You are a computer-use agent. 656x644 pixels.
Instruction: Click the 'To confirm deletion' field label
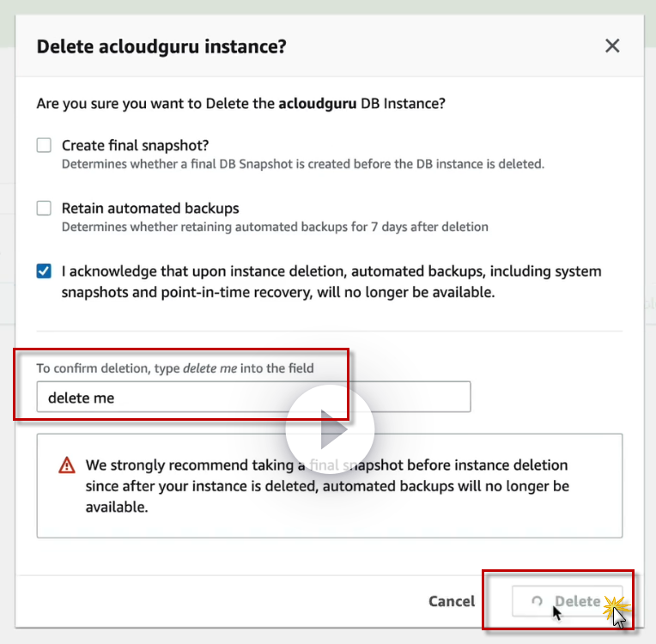[175, 368]
